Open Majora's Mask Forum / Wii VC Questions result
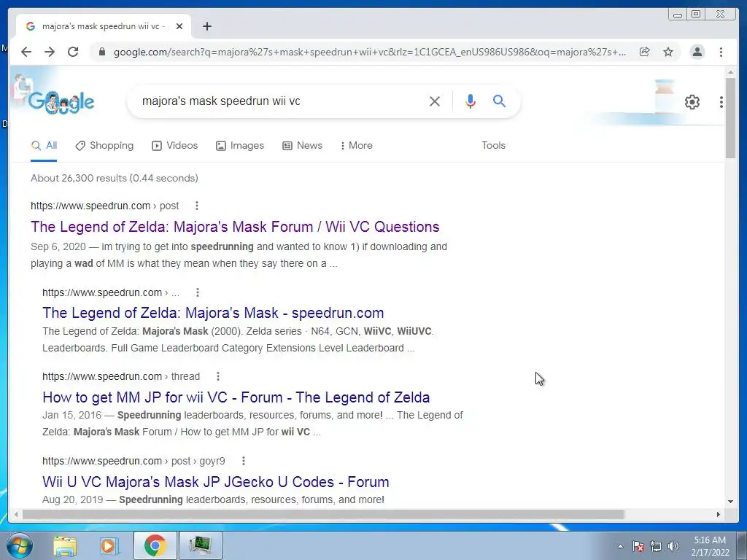Image resolution: width=747 pixels, height=560 pixels. click(235, 227)
